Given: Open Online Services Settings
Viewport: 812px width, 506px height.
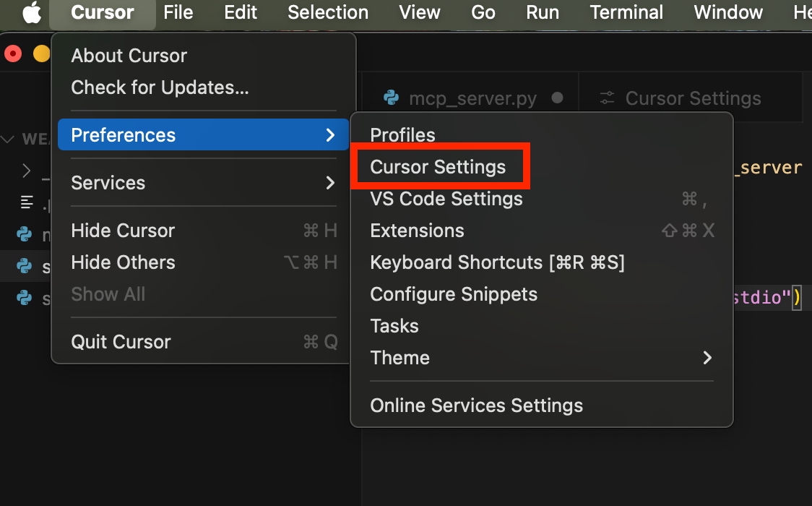Looking at the screenshot, I should [x=542, y=406].
